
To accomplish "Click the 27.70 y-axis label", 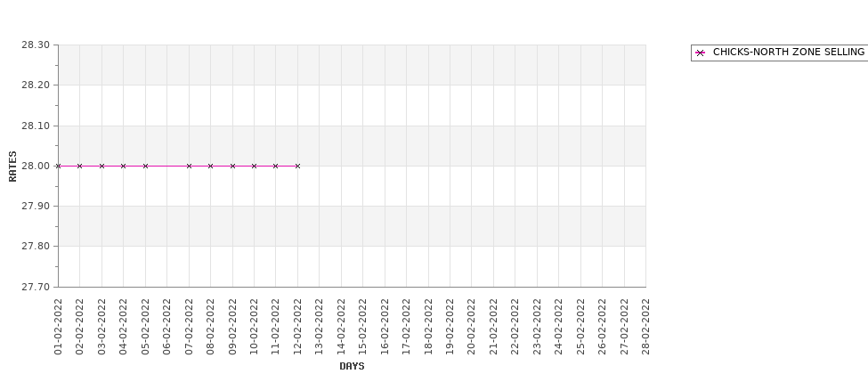I will coord(36,287).
